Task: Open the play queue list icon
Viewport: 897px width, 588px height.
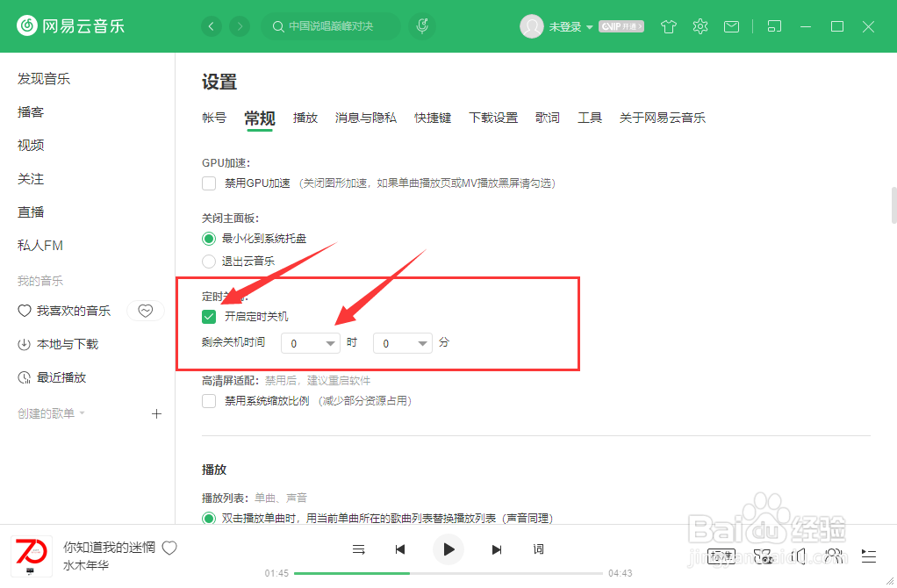Action: click(868, 556)
